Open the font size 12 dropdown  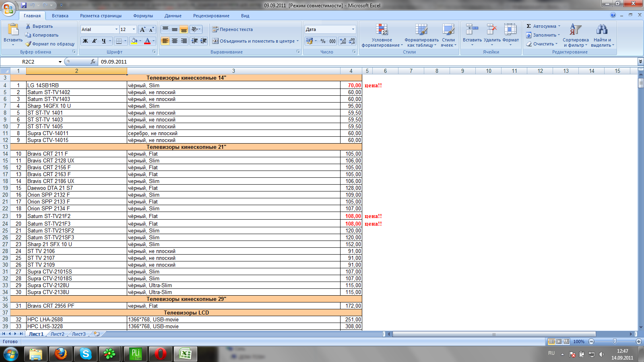[x=134, y=29]
